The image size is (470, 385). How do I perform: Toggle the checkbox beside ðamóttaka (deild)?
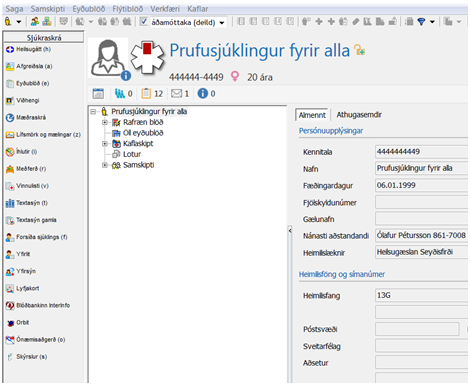click(x=144, y=22)
